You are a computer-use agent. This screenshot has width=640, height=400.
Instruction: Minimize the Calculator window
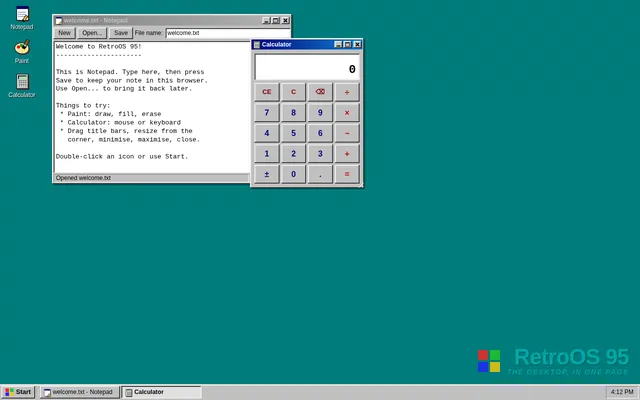[338, 44]
